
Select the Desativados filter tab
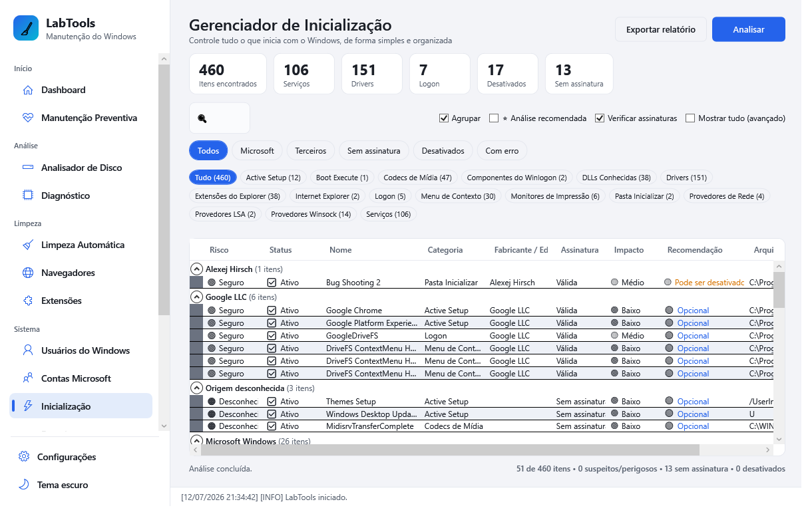click(443, 151)
